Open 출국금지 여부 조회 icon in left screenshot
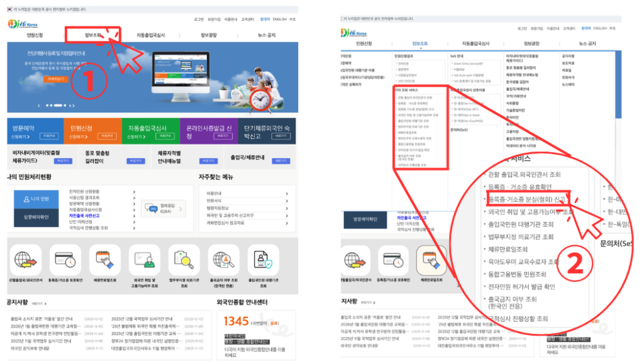Viewport: 644px width, 362px height. [223, 259]
